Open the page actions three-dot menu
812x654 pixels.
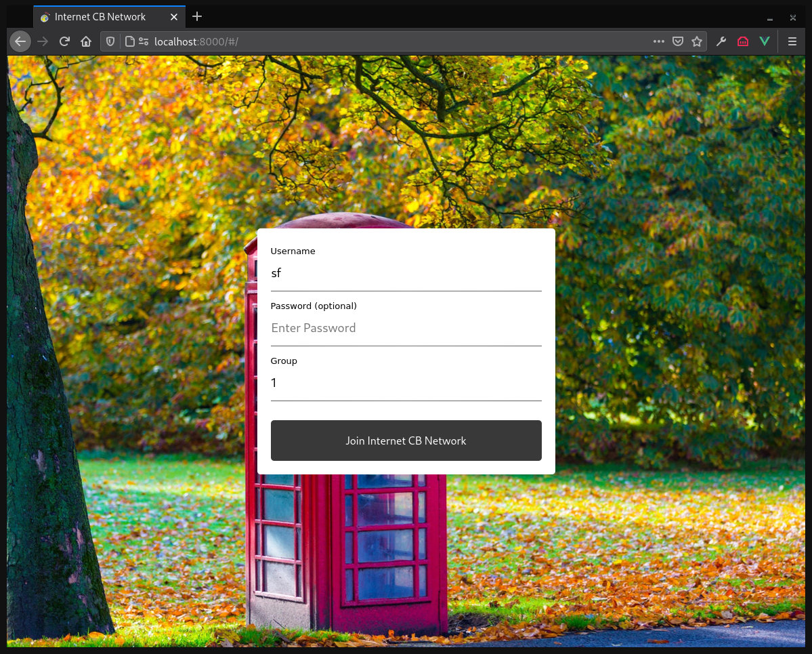coord(658,41)
